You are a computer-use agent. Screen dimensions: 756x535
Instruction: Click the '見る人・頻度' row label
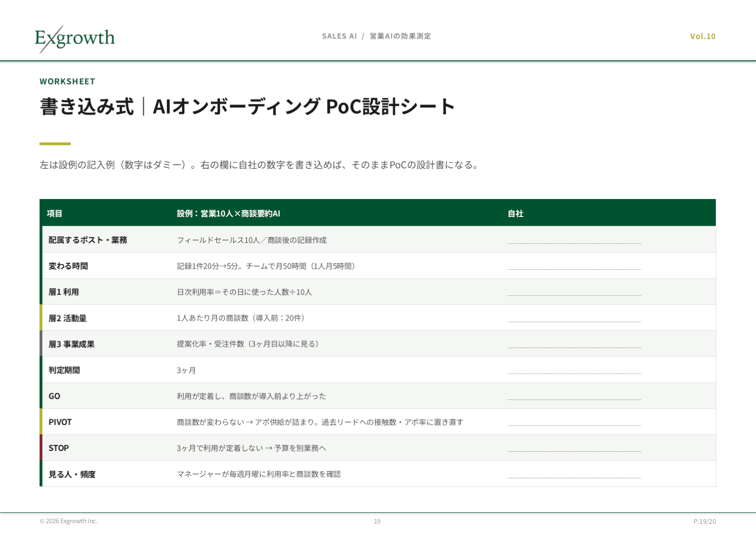[x=72, y=474]
